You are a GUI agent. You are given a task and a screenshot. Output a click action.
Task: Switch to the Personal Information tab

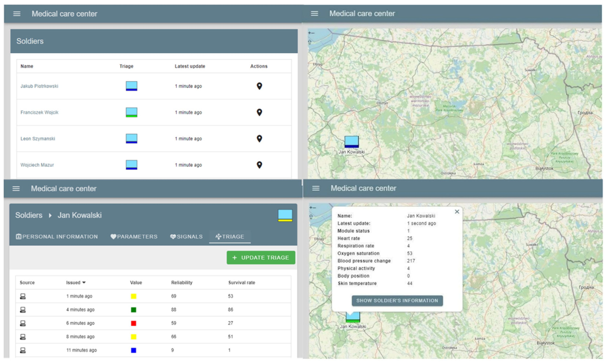point(57,237)
